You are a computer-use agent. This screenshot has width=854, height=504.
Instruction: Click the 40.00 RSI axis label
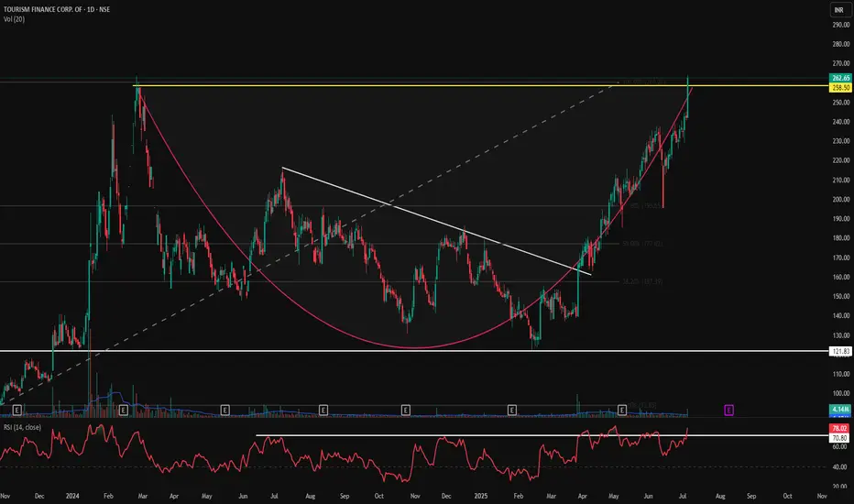tap(840, 467)
